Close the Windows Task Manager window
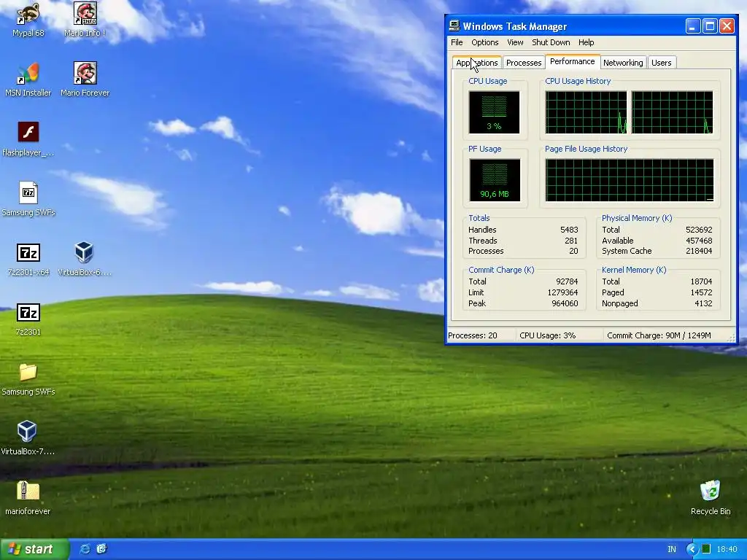Viewport: 747px width, 560px height. 727,26
